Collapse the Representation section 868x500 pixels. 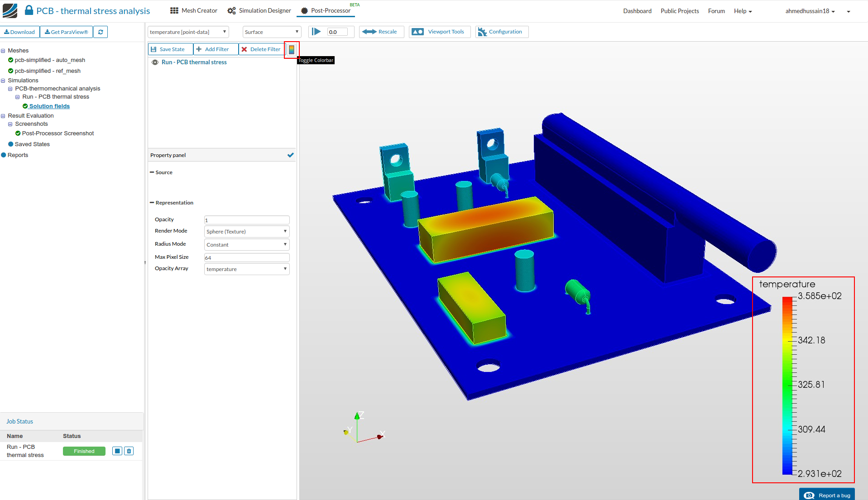click(152, 203)
